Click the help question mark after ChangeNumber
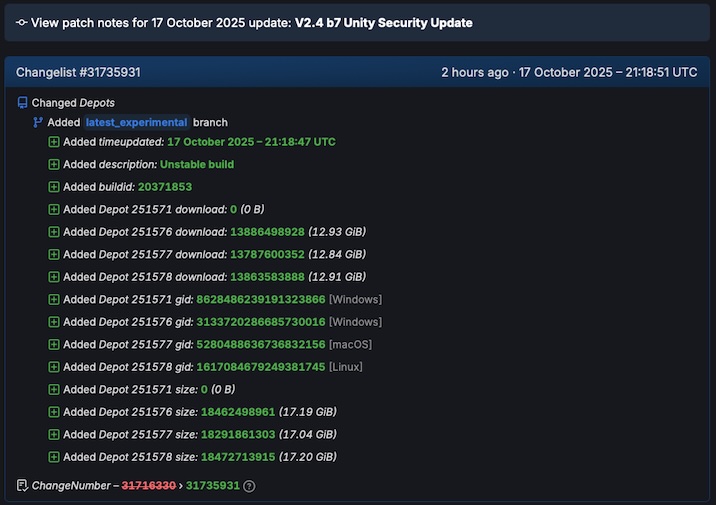 pyautogui.click(x=249, y=486)
